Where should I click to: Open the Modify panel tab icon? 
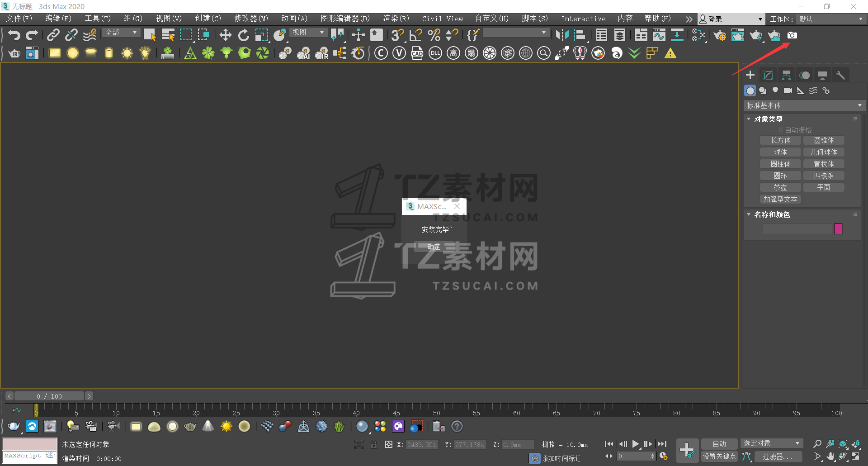coord(768,75)
